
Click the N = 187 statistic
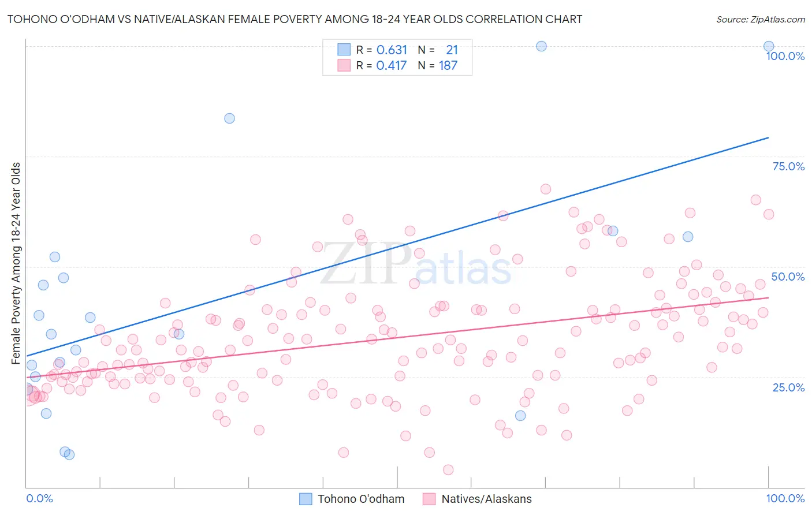coord(438,65)
